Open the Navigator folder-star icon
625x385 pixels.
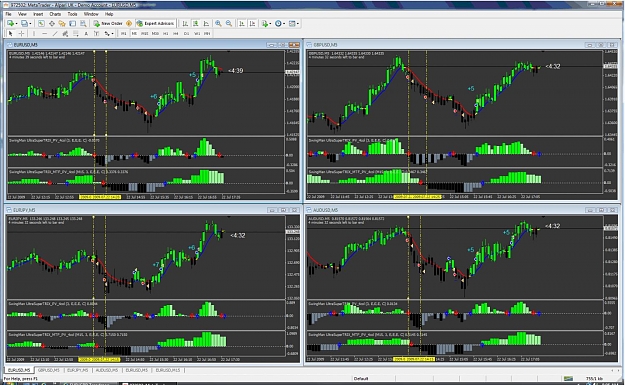[62, 24]
